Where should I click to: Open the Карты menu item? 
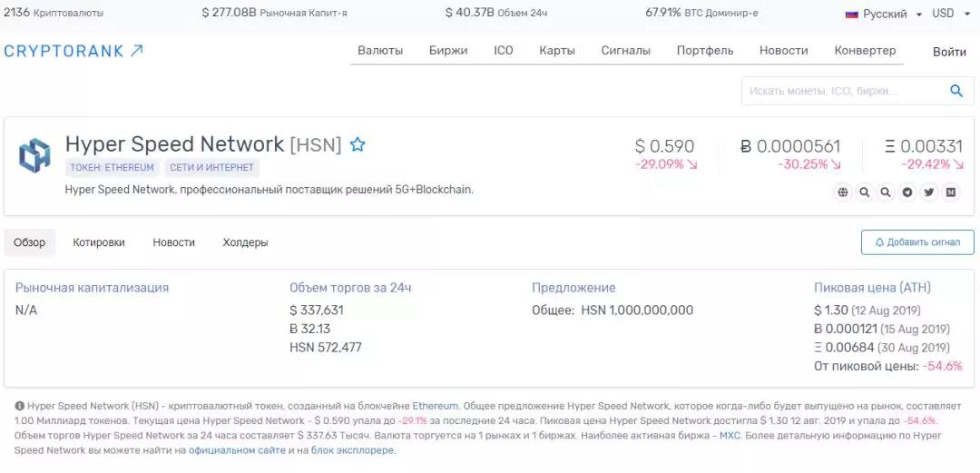tap(557, 51)
